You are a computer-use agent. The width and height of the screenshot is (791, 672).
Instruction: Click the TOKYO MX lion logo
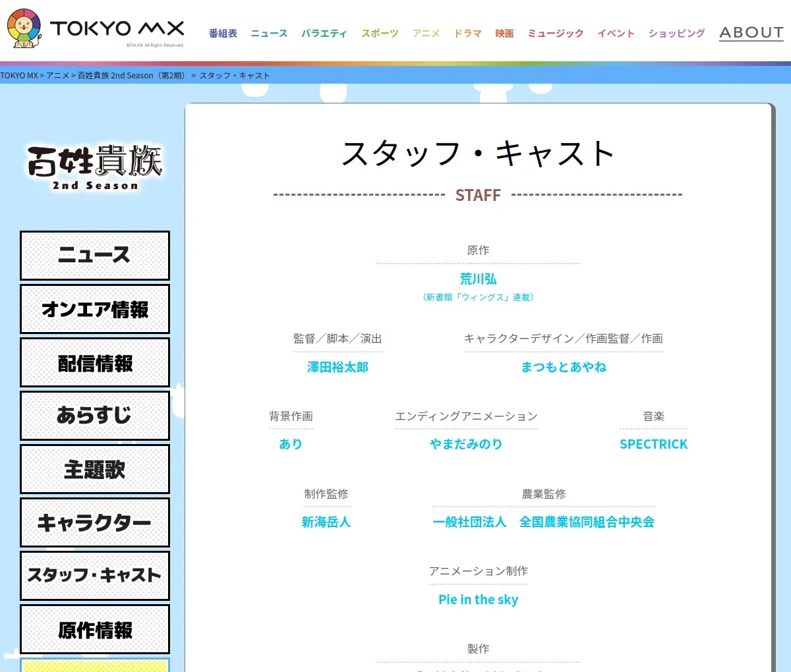click(96, 29)
